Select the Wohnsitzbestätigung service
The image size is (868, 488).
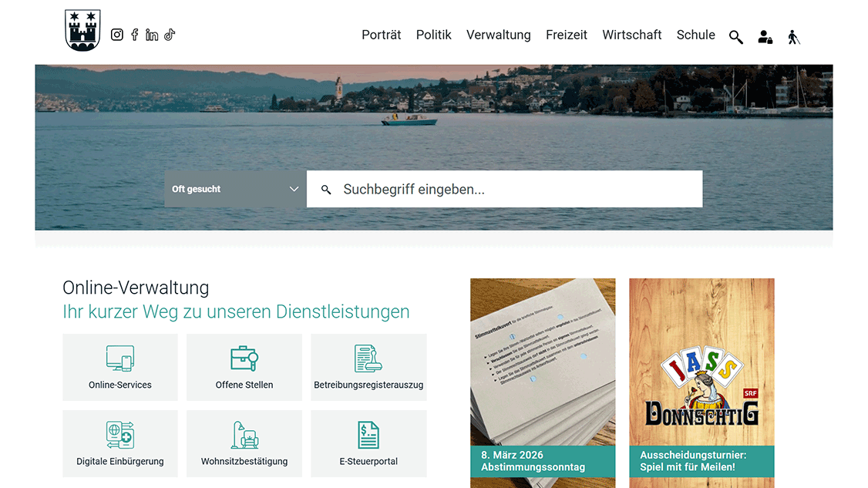(x=244, y=443)
